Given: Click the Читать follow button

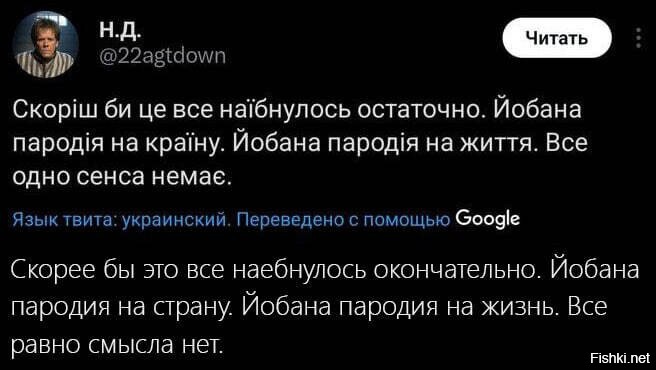Looking at the screenshot, I should coord(557,39).
